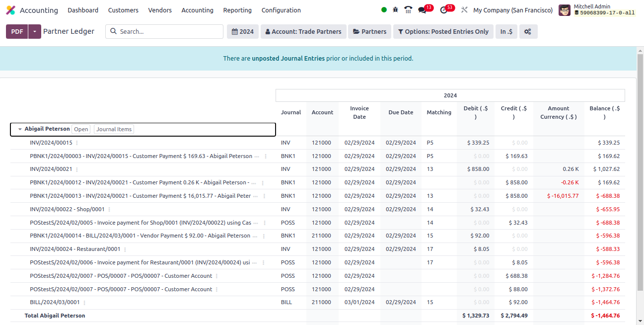Click the Due Date column header
The image size is (644, 325).
[401, 112]
